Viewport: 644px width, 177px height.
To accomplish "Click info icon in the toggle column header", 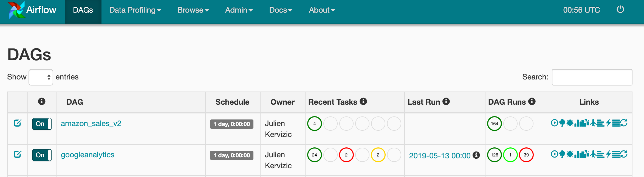I will coord(42,101).
